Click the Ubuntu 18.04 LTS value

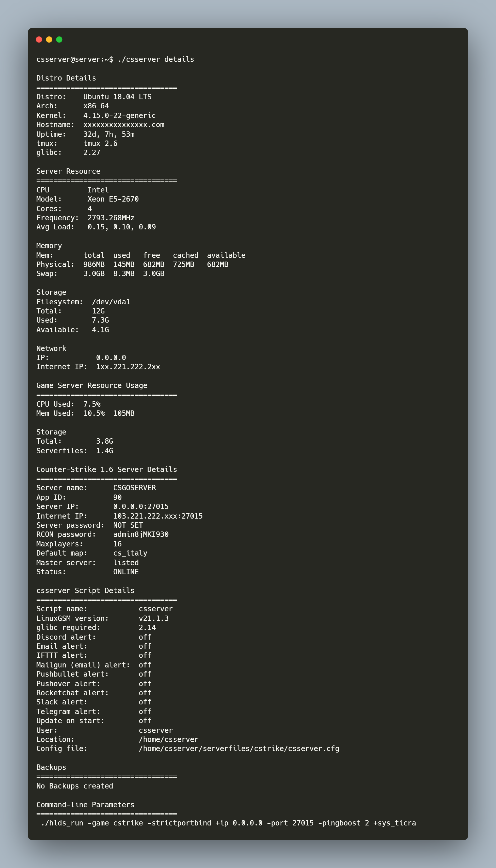[117, 97]
